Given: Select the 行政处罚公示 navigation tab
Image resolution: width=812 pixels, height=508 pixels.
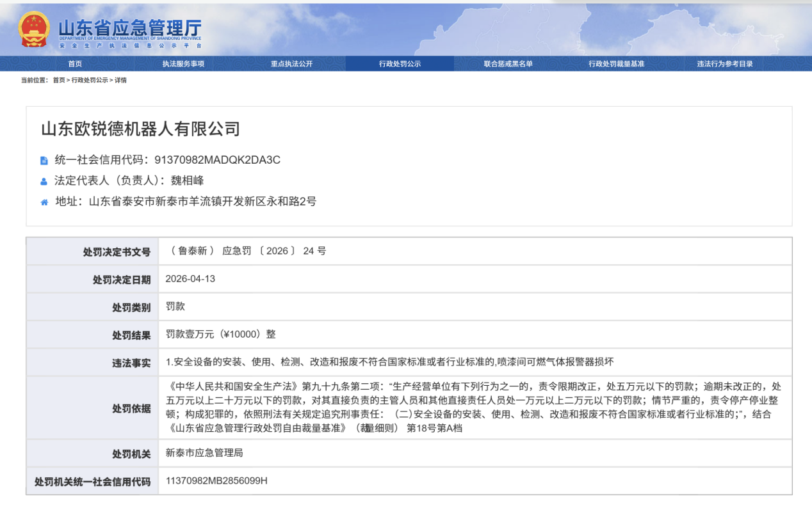Looking at the screenshot, I should 400,64.
